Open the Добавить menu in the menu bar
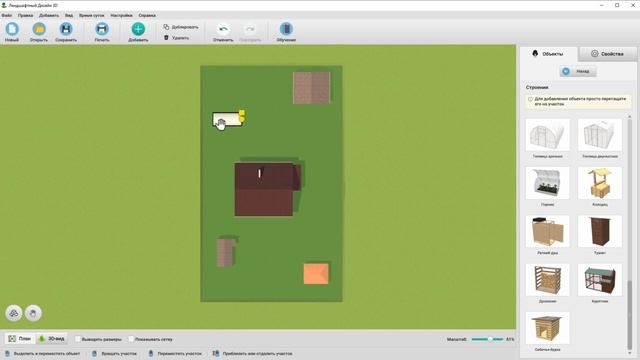Viewport: 640px width, 360px height. click(x=49, y=15)
